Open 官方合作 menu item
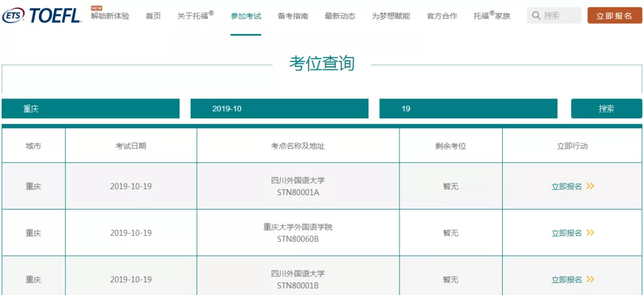 tap(442, 16)
